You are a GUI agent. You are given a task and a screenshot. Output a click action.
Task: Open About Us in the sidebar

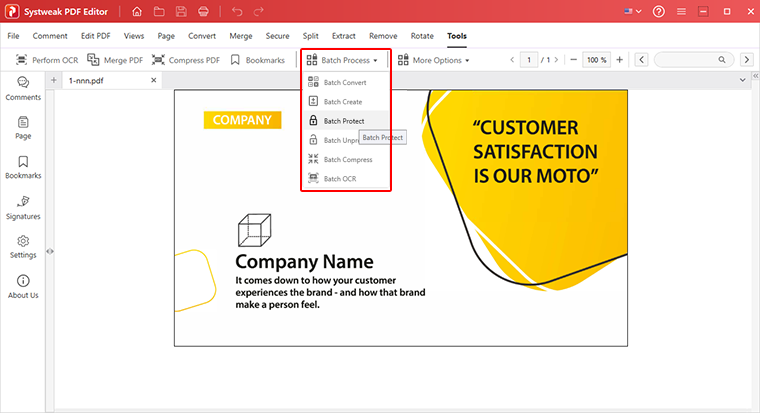click(23, 286)
